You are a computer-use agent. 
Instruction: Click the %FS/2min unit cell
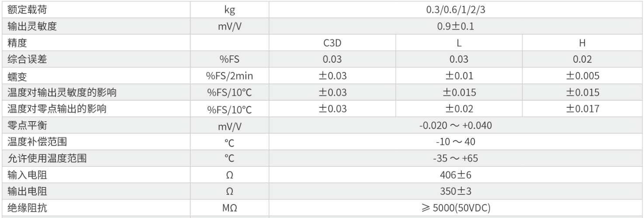point(229,76)
